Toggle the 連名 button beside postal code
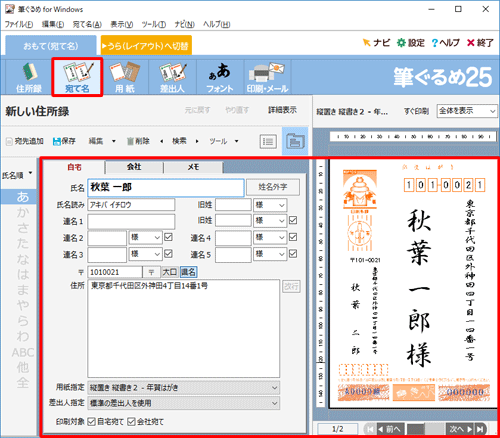 [188, 272]
